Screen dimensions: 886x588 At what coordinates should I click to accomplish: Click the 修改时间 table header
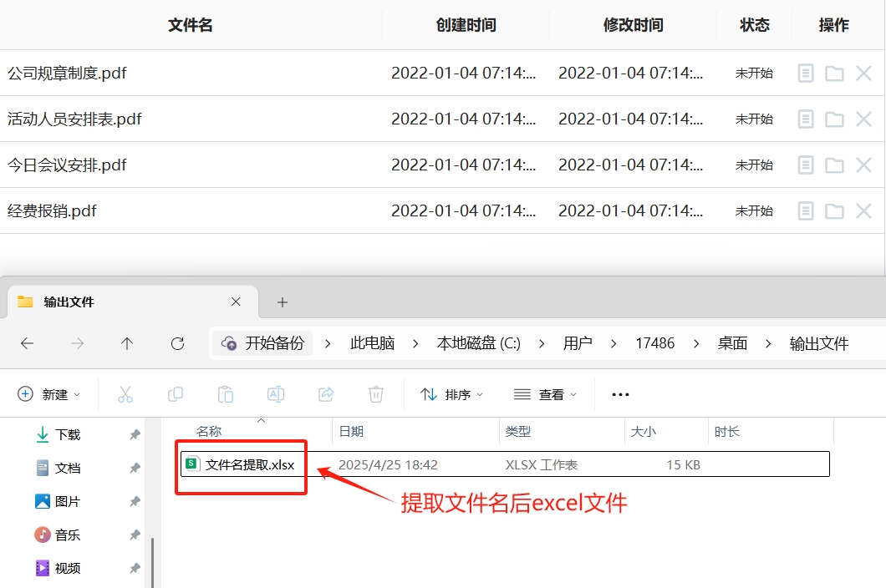634,25
